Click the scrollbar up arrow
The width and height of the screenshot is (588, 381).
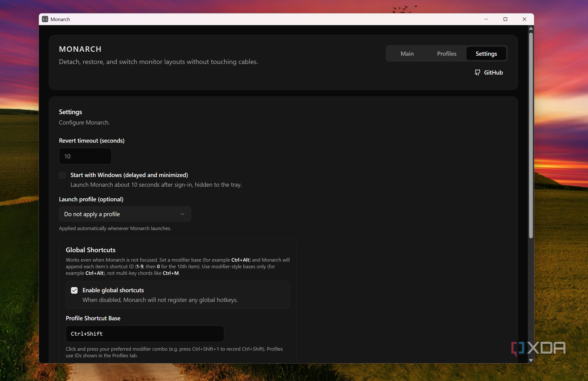click(x=531, y=28)
